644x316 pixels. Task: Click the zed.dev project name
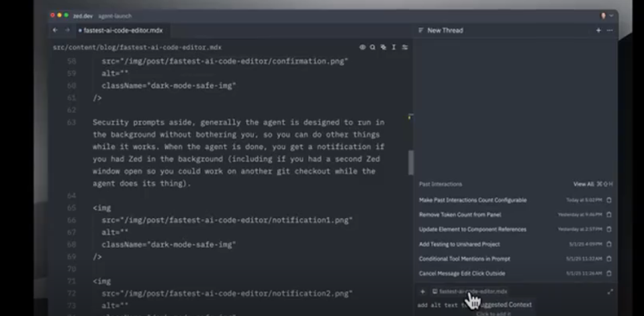tap(84, 16)
